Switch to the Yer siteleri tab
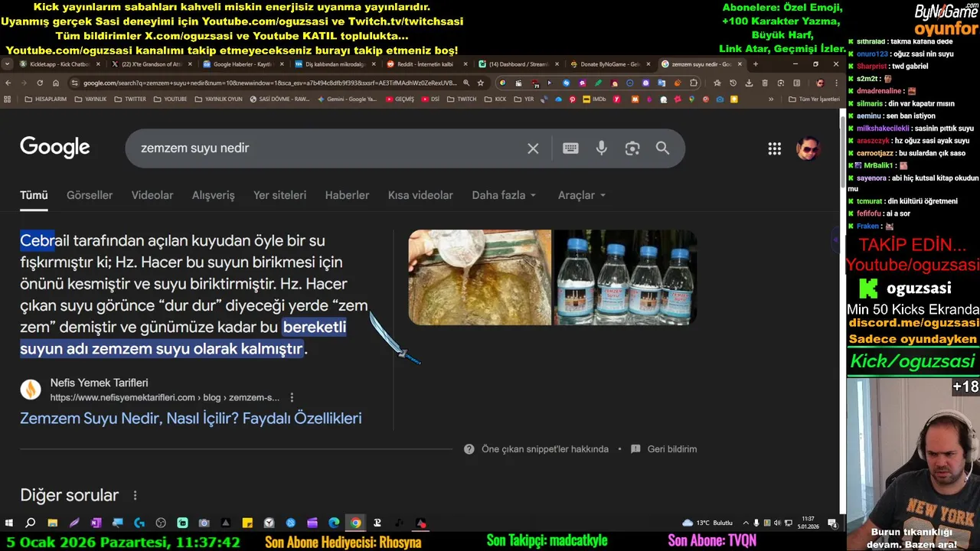The height and width of the screenshot is (551, 980). [x=280, y=195]
